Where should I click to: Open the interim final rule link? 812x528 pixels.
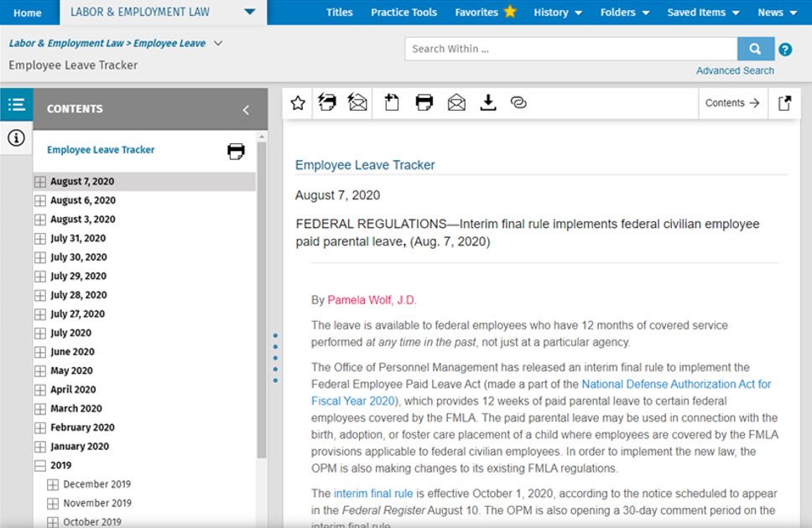(373, 494)
